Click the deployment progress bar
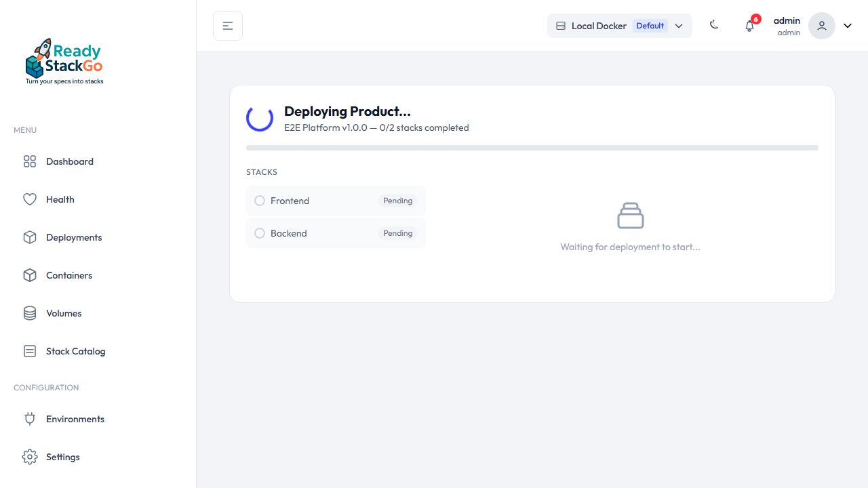Viewport: 868px width, 488px height. (532, 147)
